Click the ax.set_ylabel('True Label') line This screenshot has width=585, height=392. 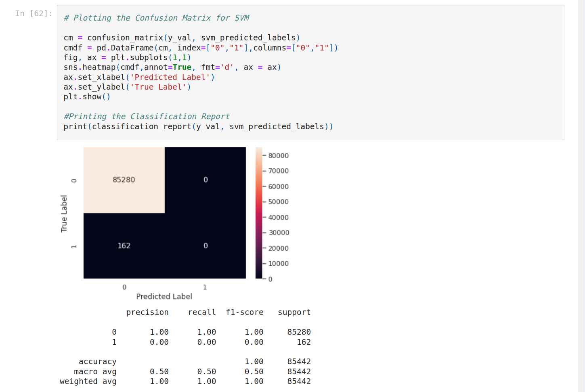pyautogui.click(x=127, y=87)
